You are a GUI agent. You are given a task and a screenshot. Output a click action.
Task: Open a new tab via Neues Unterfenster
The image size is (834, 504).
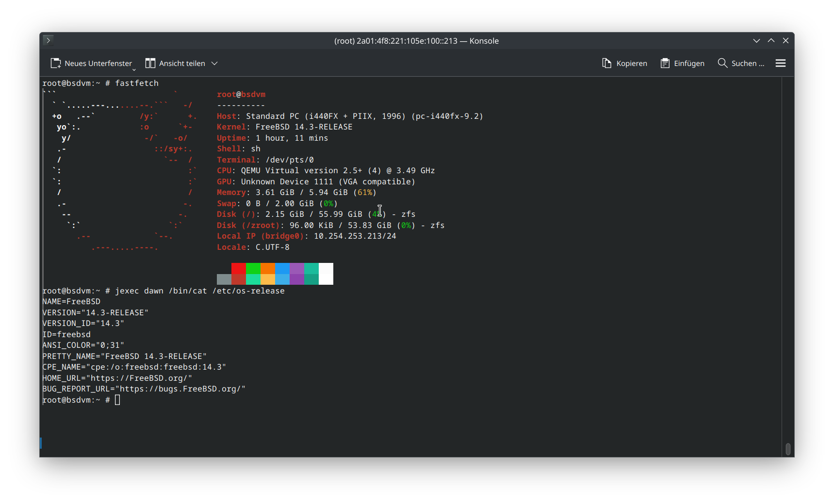pyautogui.click(x=91, y=64)
